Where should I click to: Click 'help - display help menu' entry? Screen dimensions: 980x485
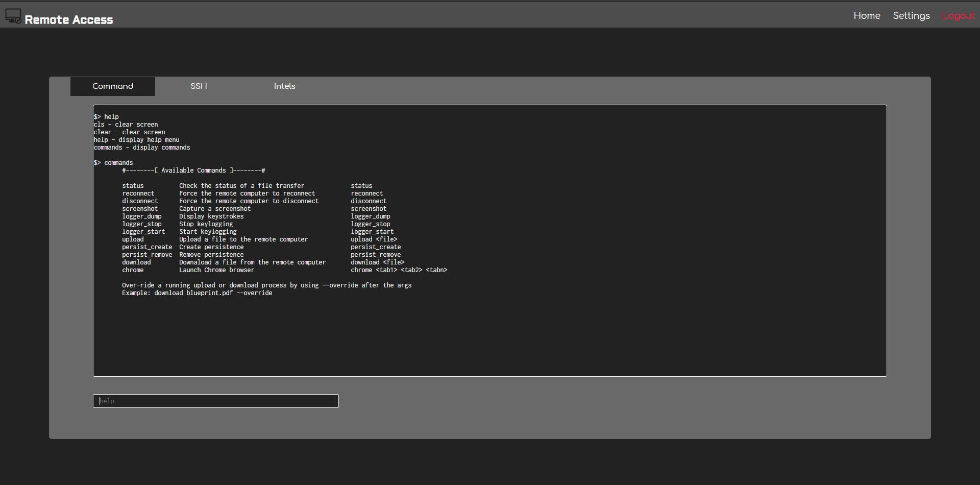pyautogui.click(x=136, y=140)
